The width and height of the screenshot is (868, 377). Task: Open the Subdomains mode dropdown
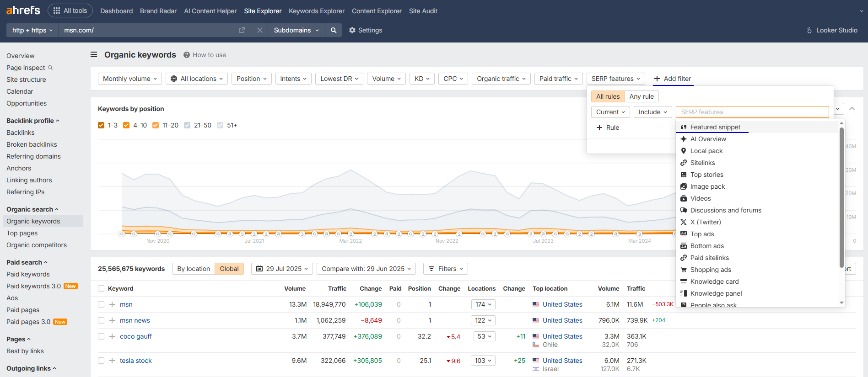pos(297,30)
